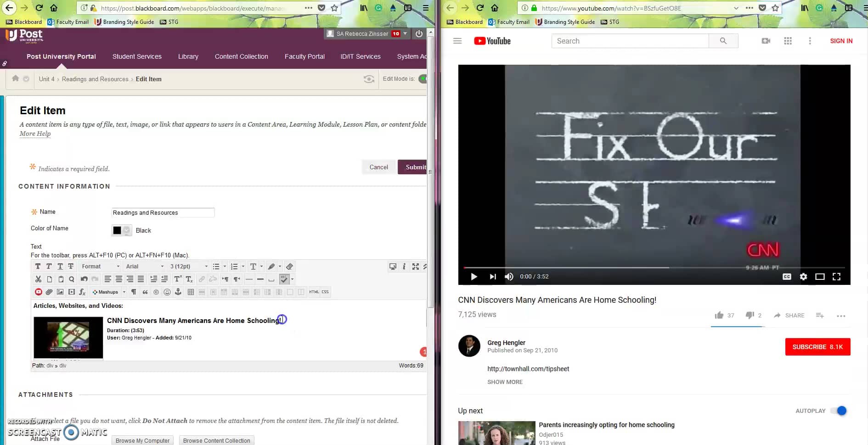Toggle theater mode on YouTube player
This screenshot has height=445, width=868.
[x=820, y=277]
